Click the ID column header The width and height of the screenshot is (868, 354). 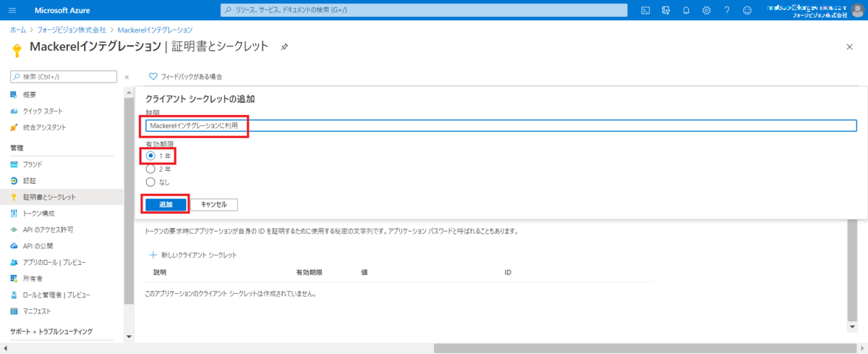(x=508, y=272)
